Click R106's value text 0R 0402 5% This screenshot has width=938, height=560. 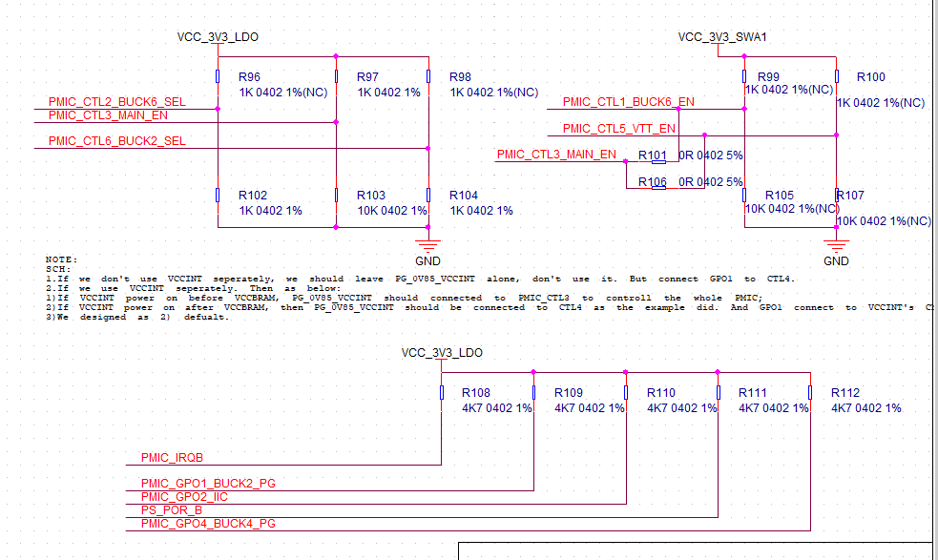[710, 181]
